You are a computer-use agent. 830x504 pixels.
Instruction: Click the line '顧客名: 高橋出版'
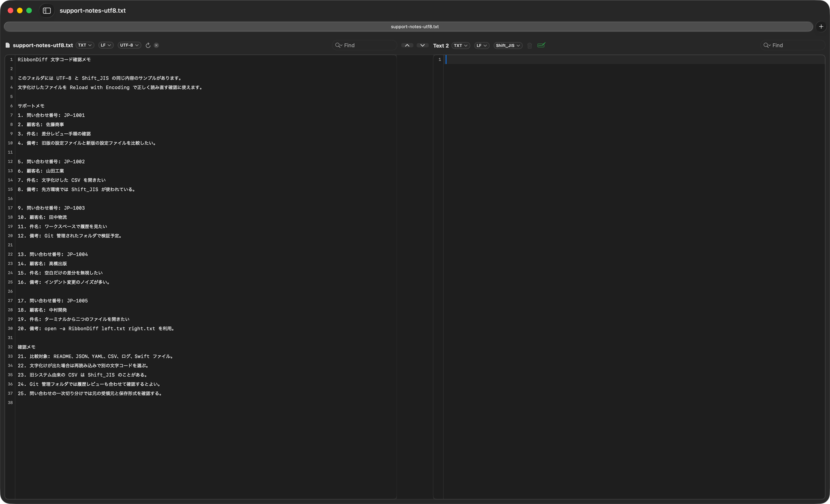[43, 264]
